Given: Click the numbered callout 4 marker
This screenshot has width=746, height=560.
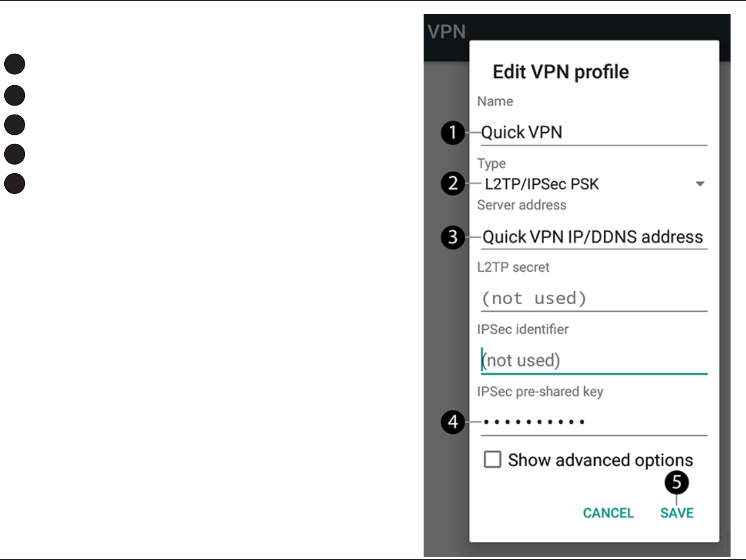Looking at the screenshot, I should pos(453,422).
